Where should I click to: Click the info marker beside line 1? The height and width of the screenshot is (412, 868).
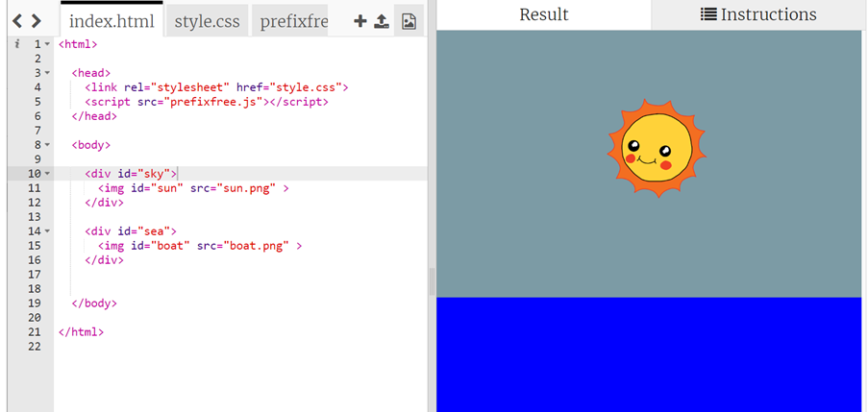click(x=17, y=43)
